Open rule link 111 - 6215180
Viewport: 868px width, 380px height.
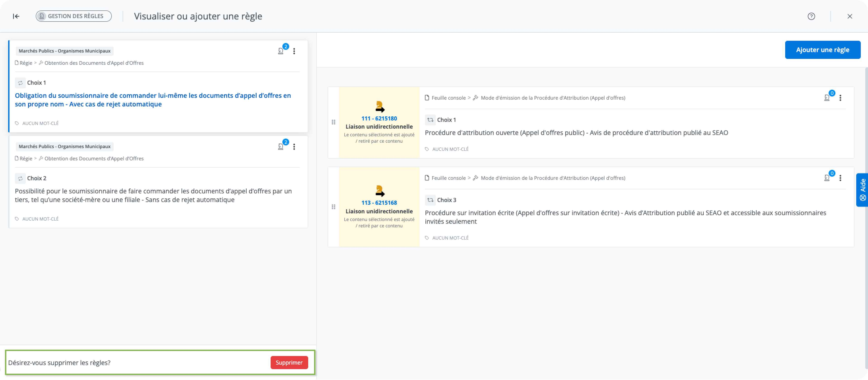pos(379,118)
